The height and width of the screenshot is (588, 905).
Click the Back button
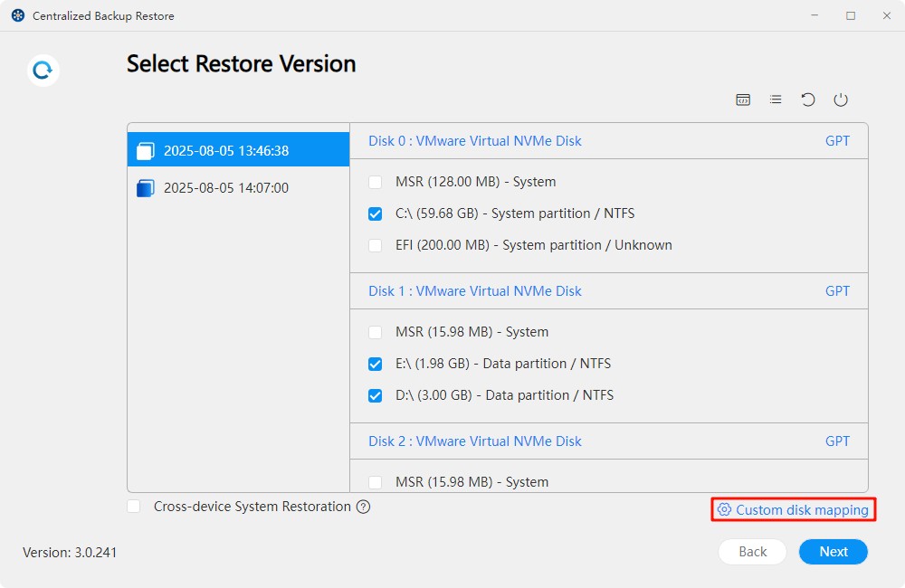tap(751, 552)
